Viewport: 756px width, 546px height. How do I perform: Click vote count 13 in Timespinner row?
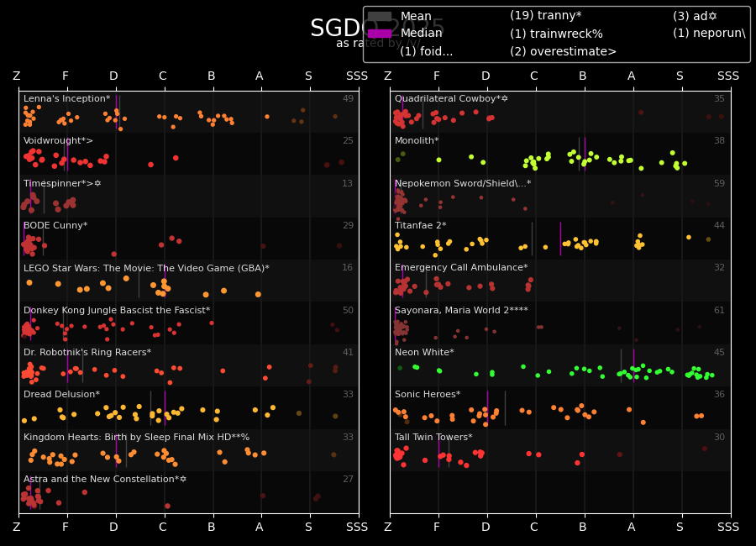pos(347,183)
